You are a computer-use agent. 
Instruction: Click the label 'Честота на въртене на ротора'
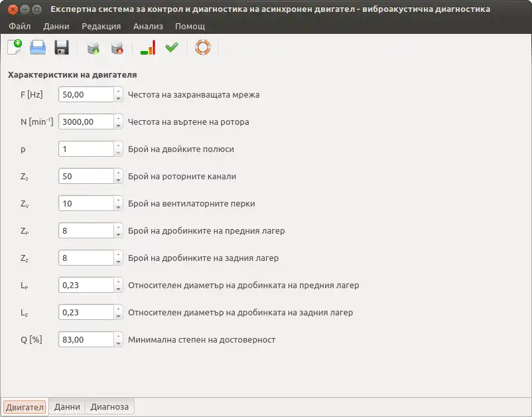coord(188,122)
